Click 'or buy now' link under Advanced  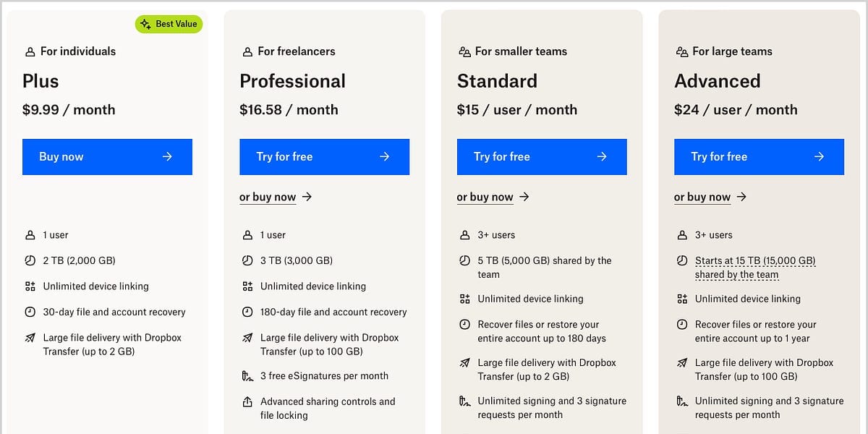pyautogui.click(x=702, y=197)
